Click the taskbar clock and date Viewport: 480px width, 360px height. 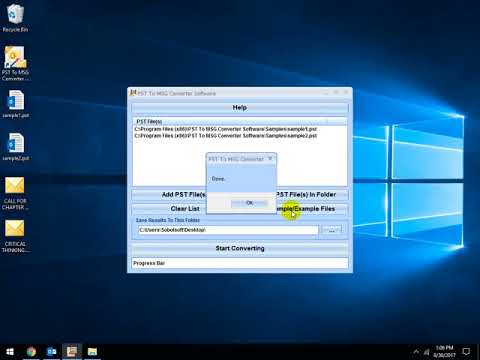coord(445,352)
